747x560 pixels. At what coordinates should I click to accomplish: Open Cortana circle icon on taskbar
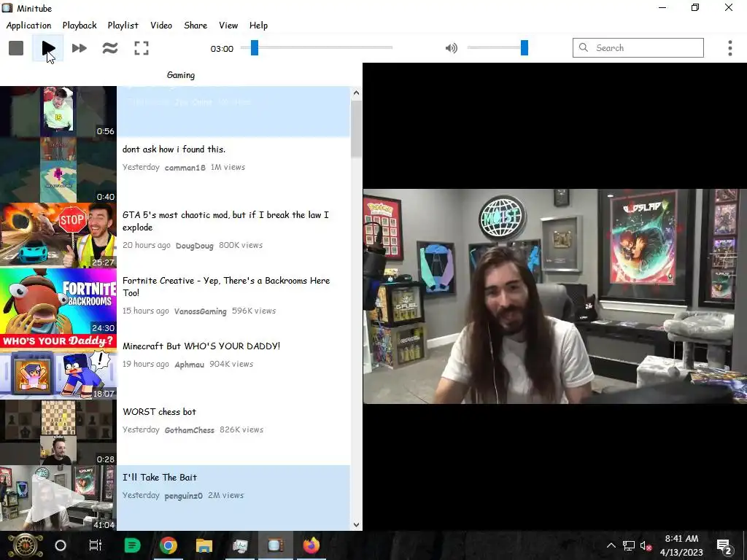click(x=61, y=545)
